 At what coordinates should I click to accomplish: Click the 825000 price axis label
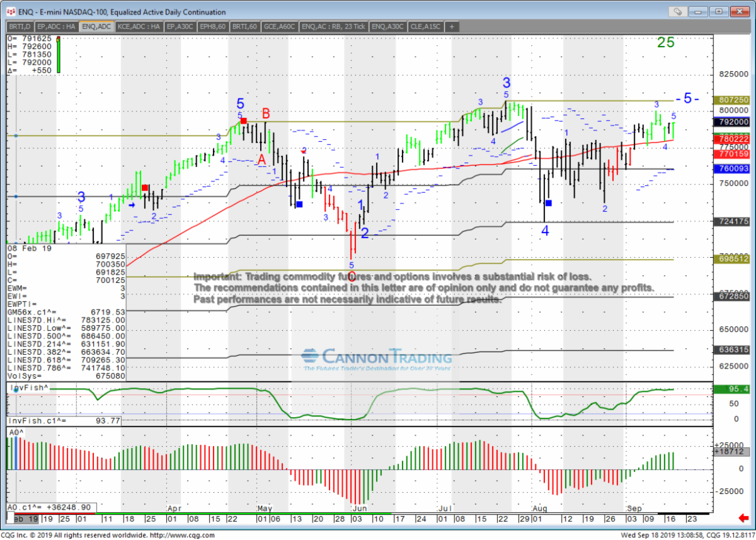point(733,74)
